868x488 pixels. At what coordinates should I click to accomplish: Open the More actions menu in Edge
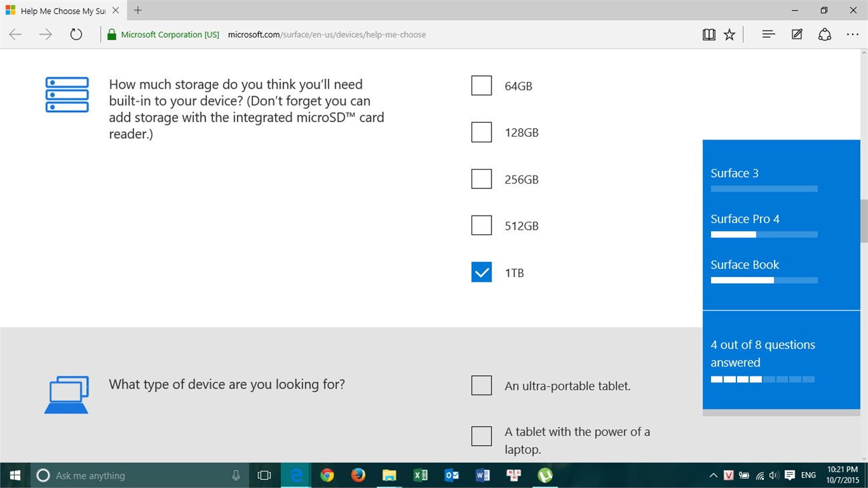[853, 34]
